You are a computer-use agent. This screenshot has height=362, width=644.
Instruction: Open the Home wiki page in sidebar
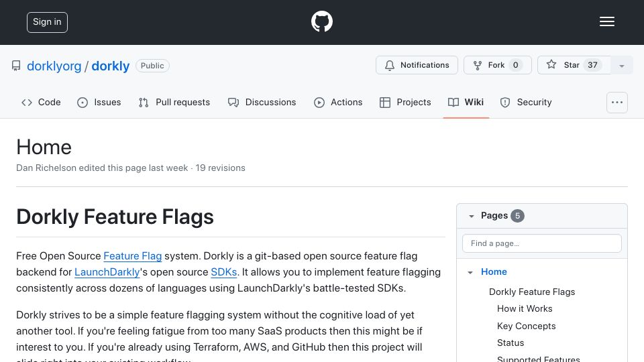point(494,271)
